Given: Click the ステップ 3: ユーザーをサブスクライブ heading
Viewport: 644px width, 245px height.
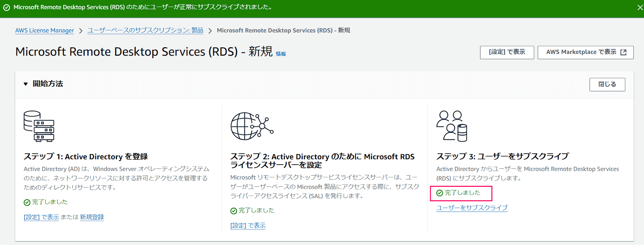Looking at the screenshot, I should pos(503,157).
